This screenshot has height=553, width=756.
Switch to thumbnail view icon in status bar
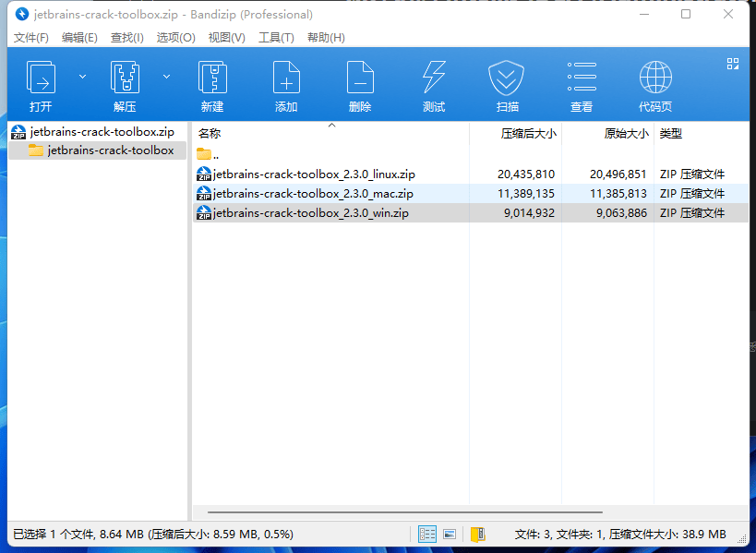[x=450, y=535]
